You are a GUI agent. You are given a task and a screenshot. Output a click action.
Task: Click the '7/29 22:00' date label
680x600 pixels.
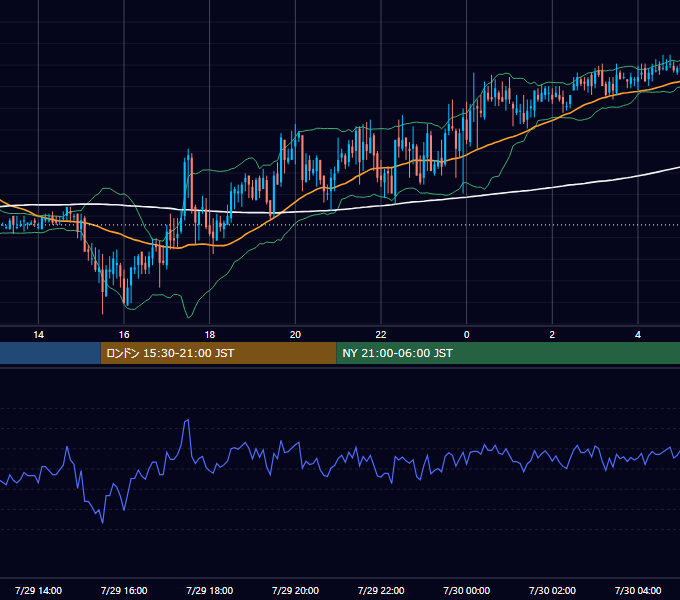click(381, 590)
